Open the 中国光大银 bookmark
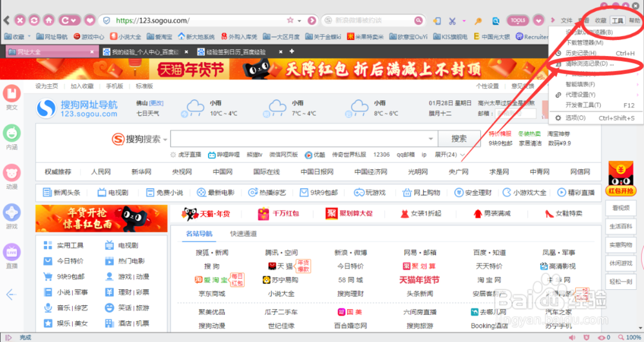 491,37
